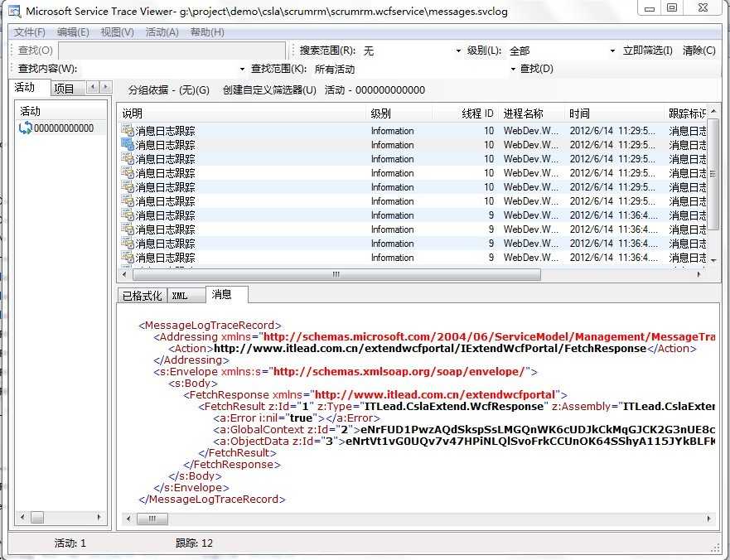Click the FetchResponse action URL text
The width and height of the screenshot is (730, 560).
(x=430, y=348)
